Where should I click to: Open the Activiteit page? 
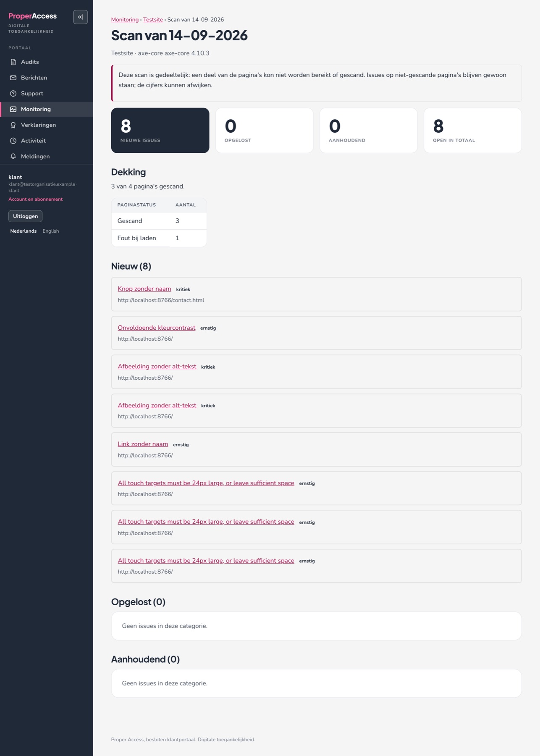pyautogui.click(x=47, y=141)
